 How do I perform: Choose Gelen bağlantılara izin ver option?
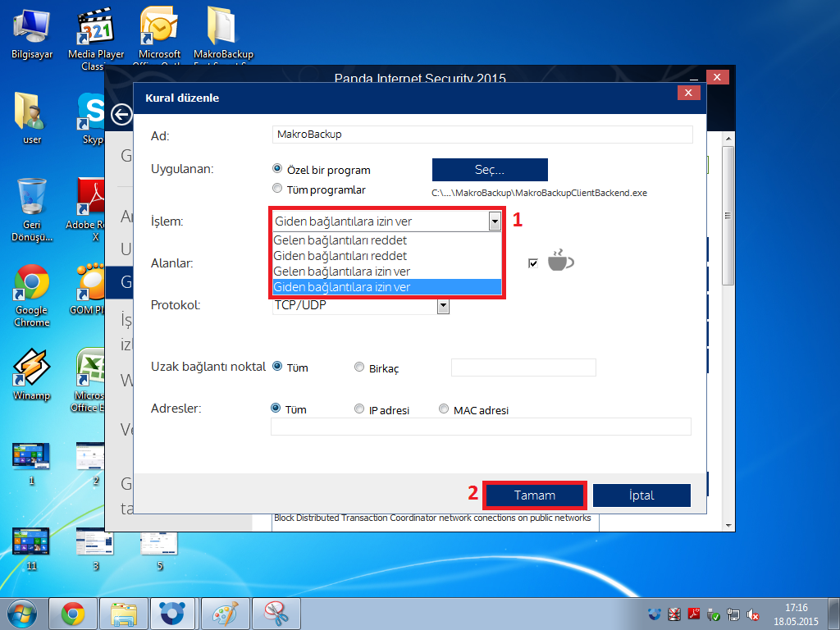pyautogui.click(x=387, y=271)
